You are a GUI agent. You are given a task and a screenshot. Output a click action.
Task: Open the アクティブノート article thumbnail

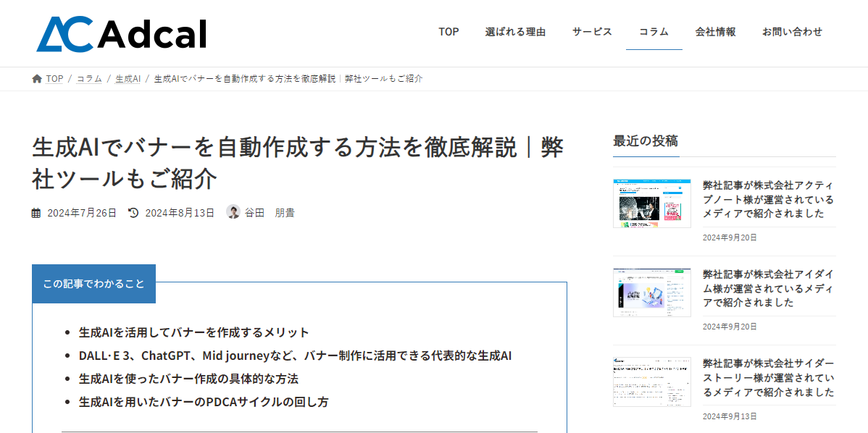pos(652,203)
